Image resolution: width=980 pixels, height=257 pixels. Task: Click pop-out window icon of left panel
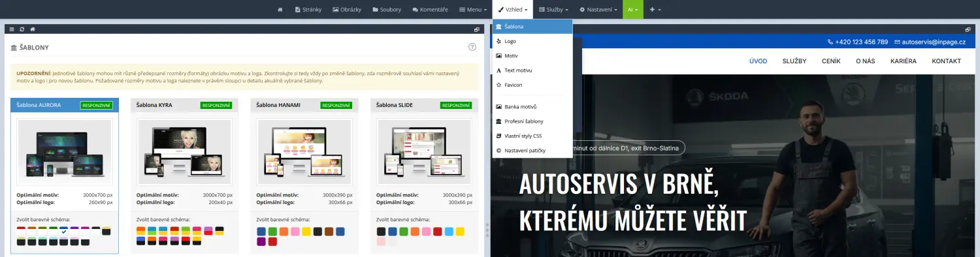pos(477,29)
